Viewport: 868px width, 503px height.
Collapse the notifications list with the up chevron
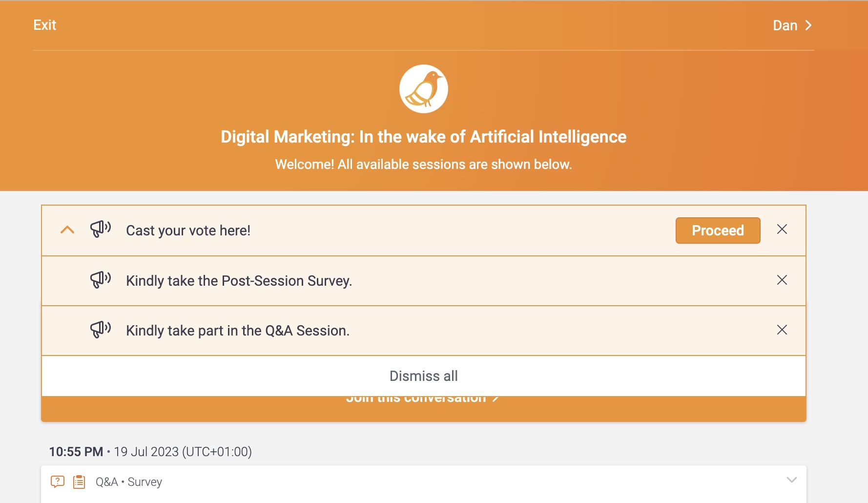[67, 230]
